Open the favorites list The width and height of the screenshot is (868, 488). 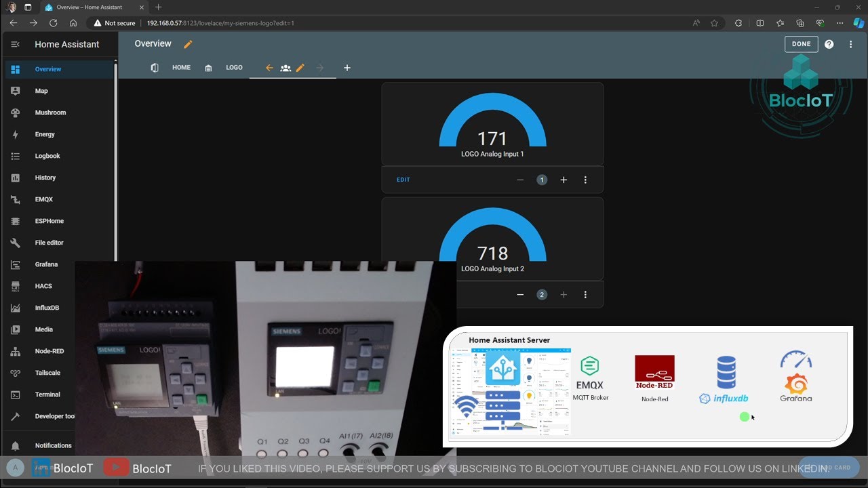[781, 23]
